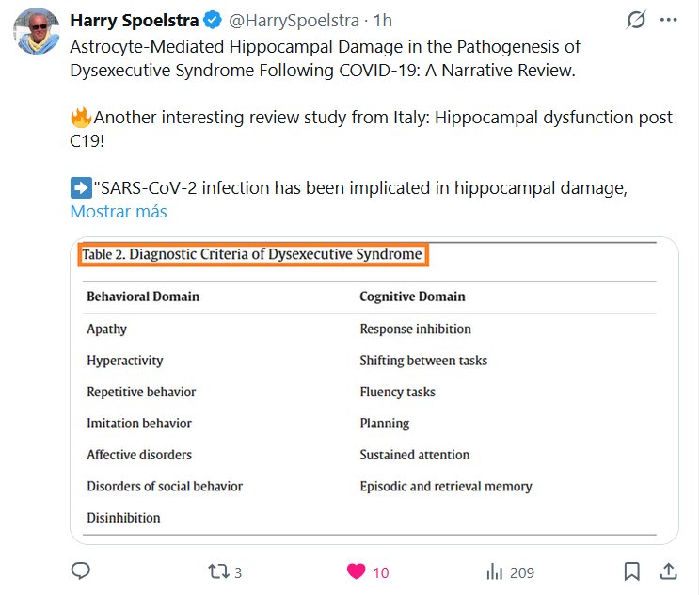Open the Harry Spoelstra display name link

pyautogui.click(x=132, y=20)
